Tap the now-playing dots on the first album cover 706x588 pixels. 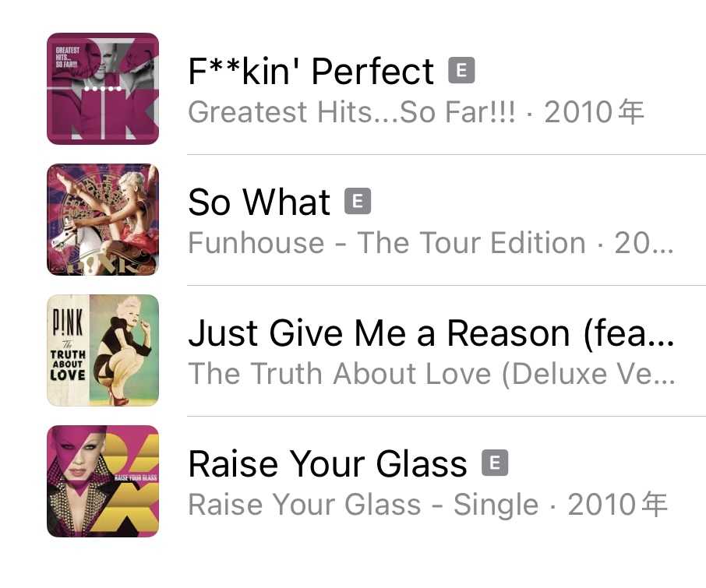click(x=103, y=89)
